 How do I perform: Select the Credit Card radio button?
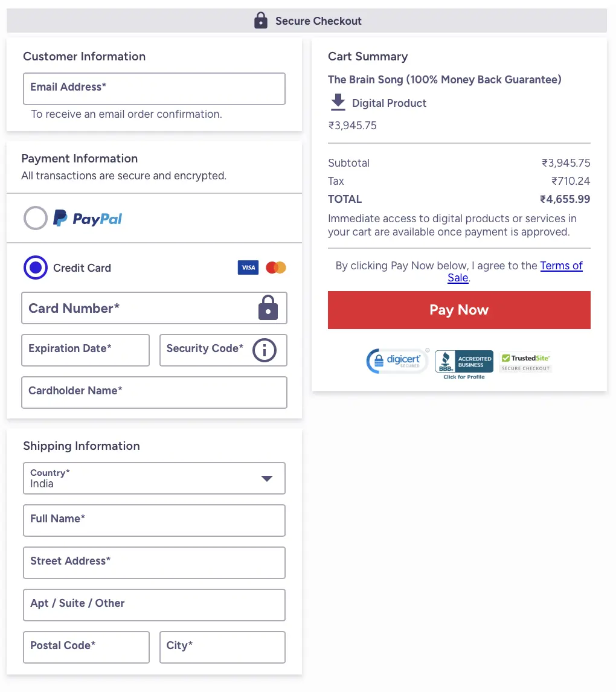(36, 268)
